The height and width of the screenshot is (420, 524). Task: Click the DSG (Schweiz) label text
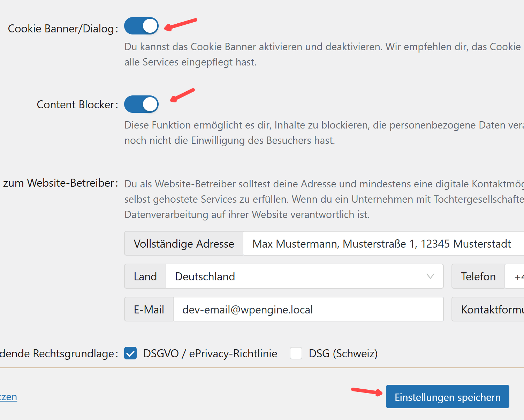(x=343, y=353)
